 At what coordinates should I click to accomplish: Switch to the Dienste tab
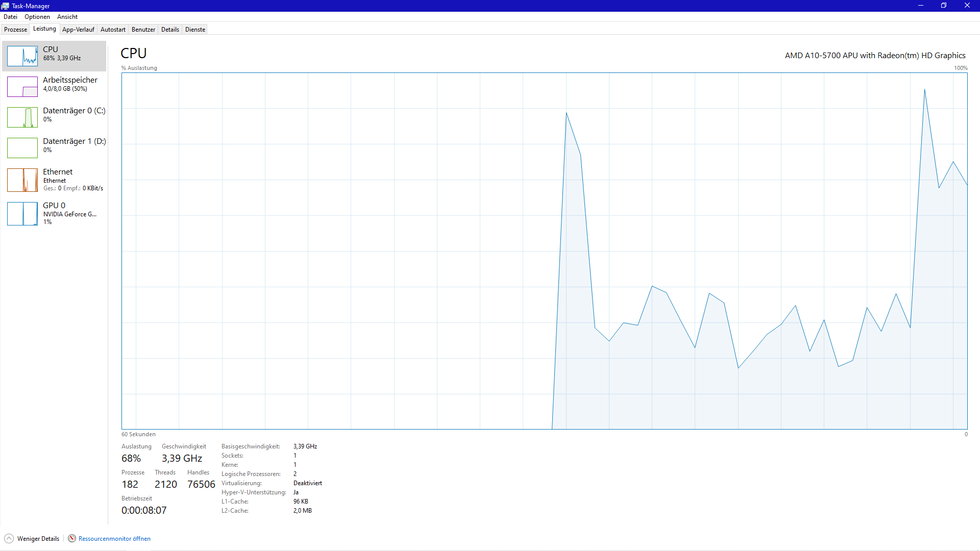[x=195, y=30]
